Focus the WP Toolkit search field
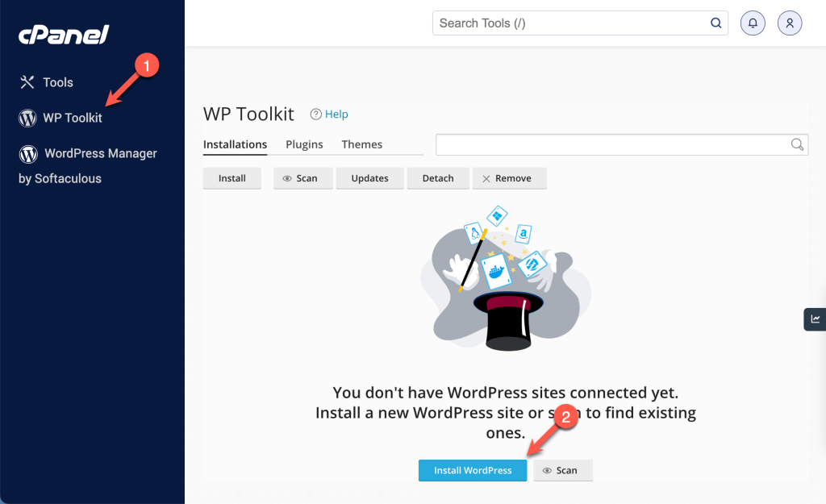The image size is (826, 504). click(x=622, y=144)
